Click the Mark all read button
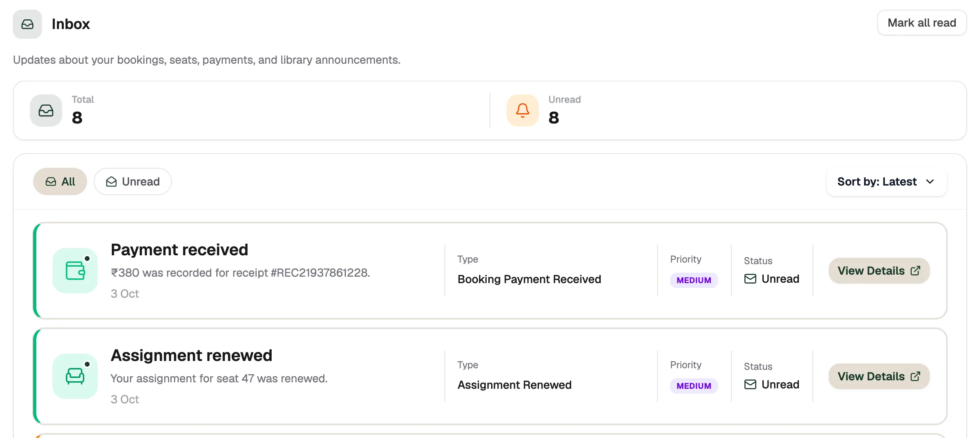The height and width of the screenshot is (438, 980). (922, 23)
